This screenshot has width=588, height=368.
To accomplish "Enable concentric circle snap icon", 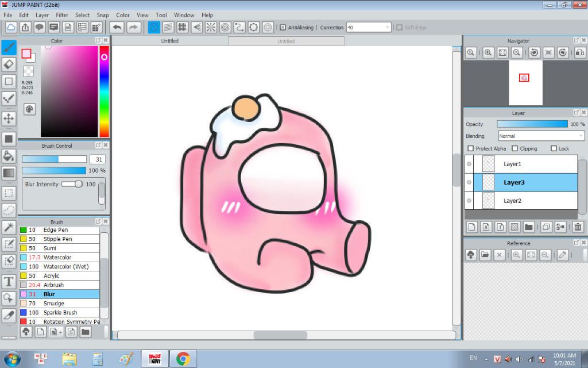I will (x=225, y=28).
